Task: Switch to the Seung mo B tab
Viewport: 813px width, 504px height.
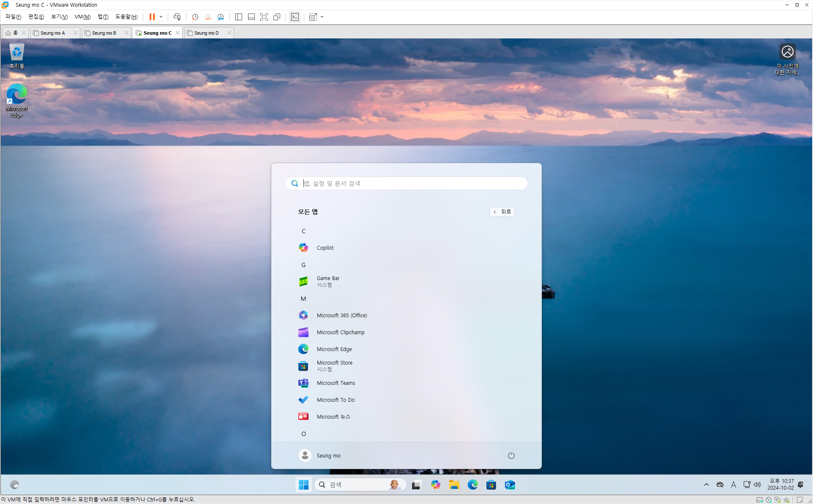Action: pyautogui.click(x=103, y=33)
